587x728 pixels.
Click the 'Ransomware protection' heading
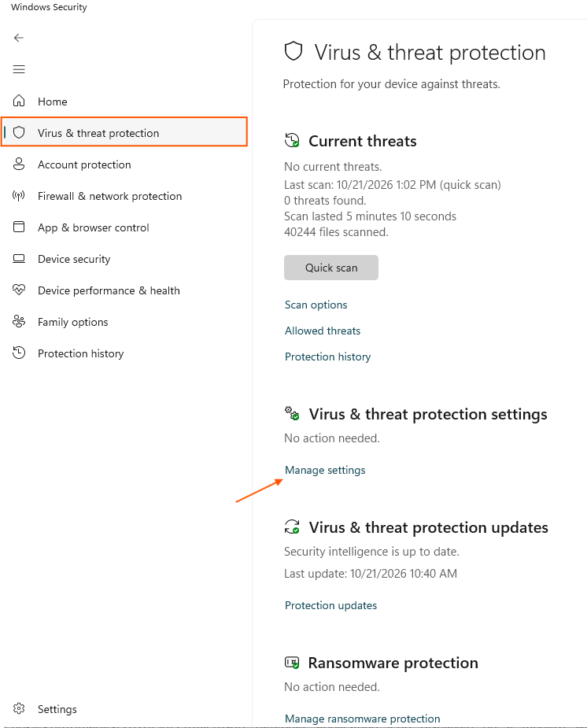tap(393, 663)
